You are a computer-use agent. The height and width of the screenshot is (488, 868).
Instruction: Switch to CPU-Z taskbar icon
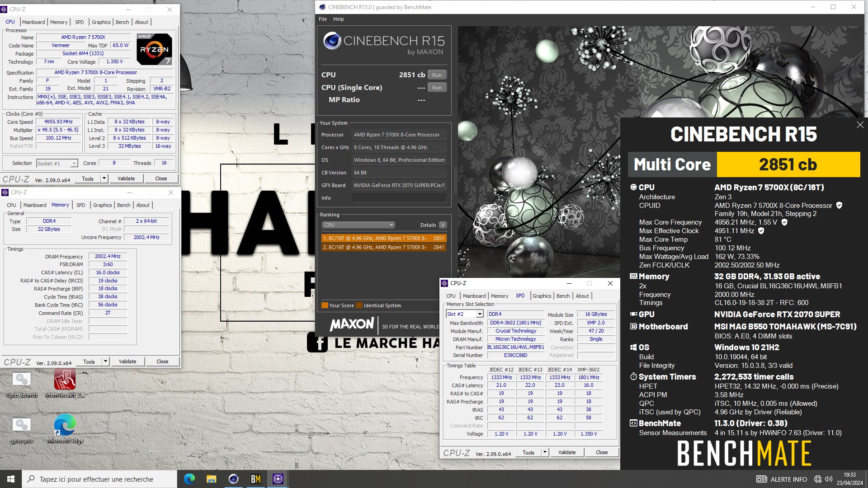coord(278,479)
